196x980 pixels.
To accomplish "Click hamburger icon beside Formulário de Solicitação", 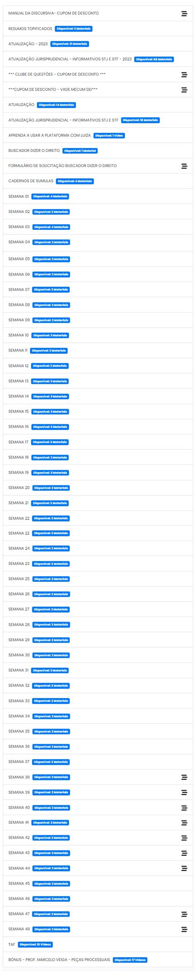I will point(184,166).
